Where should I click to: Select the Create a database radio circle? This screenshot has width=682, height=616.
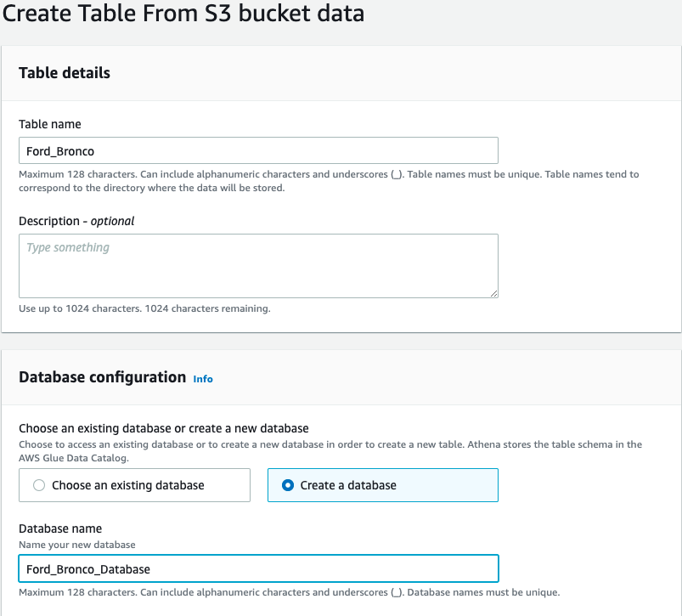pos(287,485)
